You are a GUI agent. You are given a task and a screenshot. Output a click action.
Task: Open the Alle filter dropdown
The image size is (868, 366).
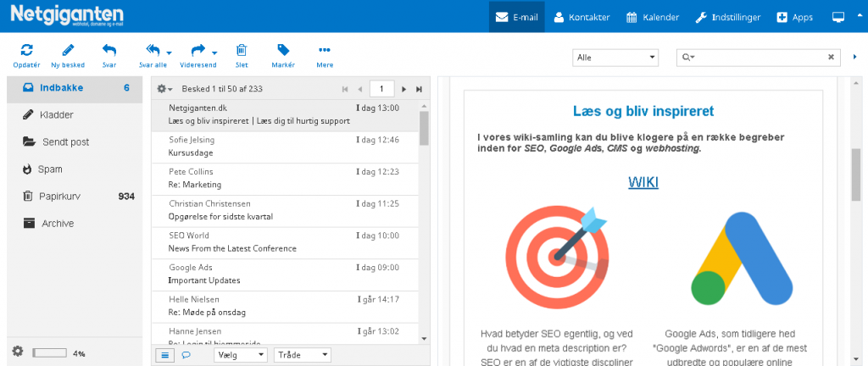click(x=615, y=57)
